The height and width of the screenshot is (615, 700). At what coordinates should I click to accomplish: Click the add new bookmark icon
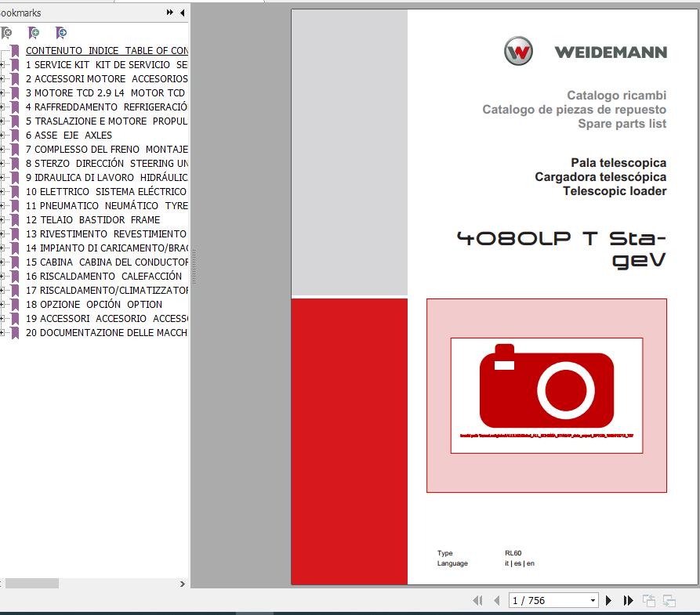point(34,33)
